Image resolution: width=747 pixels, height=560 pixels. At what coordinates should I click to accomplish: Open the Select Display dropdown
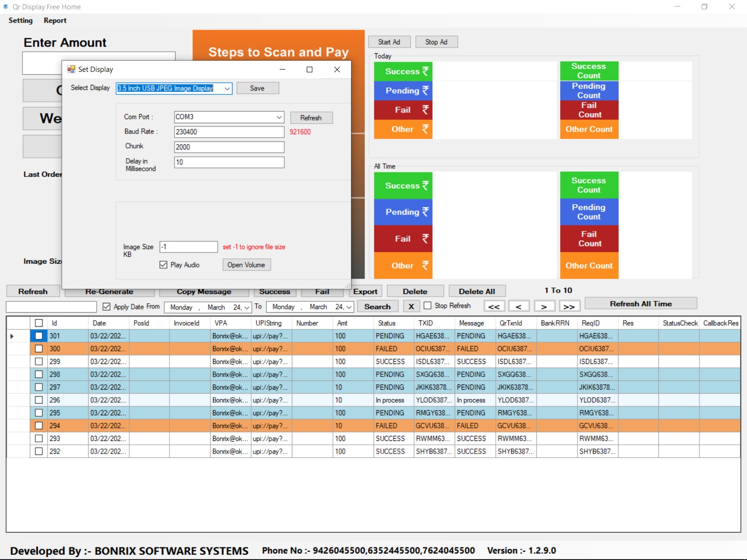point(227,89)
